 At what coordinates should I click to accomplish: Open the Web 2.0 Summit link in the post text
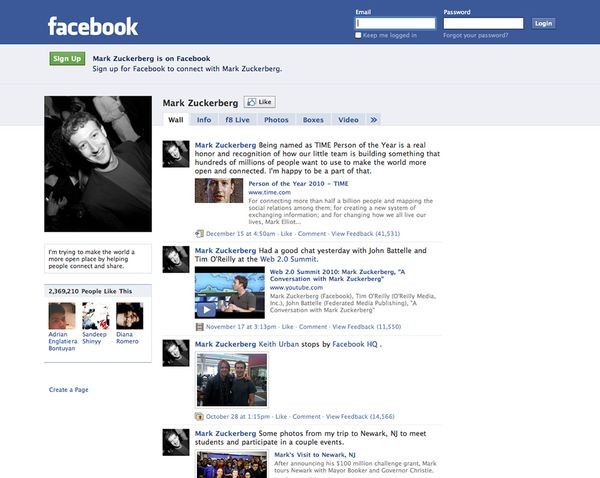[288, 259]
